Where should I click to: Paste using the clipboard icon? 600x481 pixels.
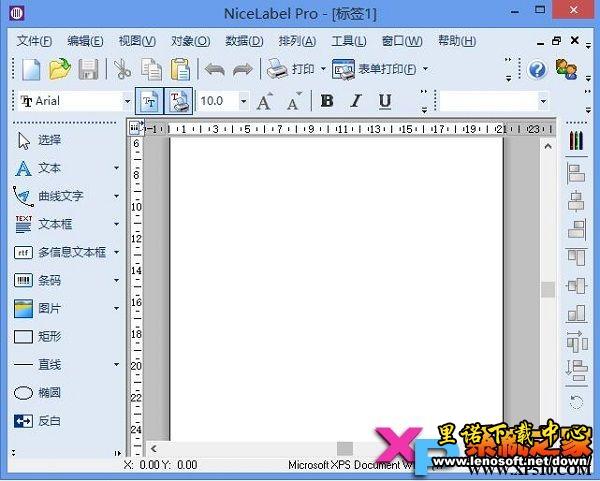[180, 69]
